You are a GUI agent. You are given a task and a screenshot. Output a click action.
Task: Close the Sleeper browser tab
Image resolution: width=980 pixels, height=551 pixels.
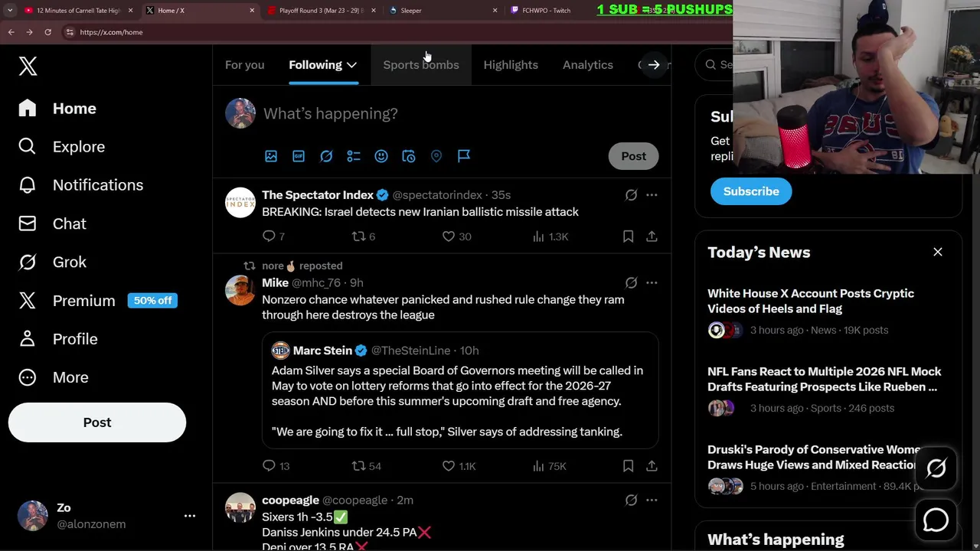(x=495, y=11)
